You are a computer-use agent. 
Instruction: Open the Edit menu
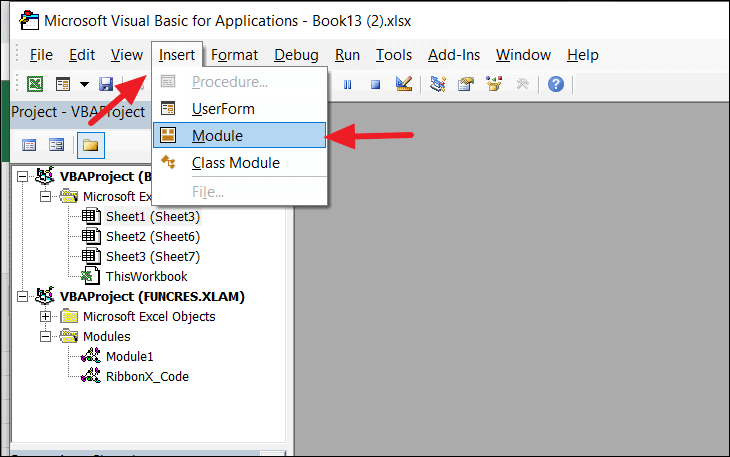tap(82, 55)
